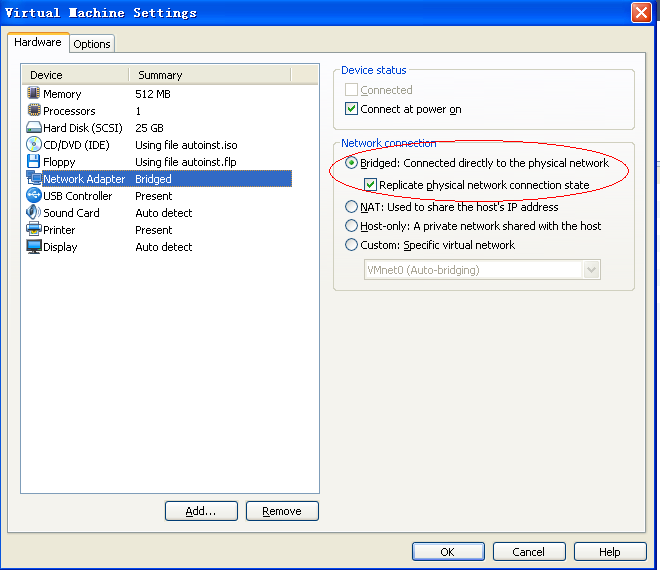Select the Sound Card label

point(71,213)
